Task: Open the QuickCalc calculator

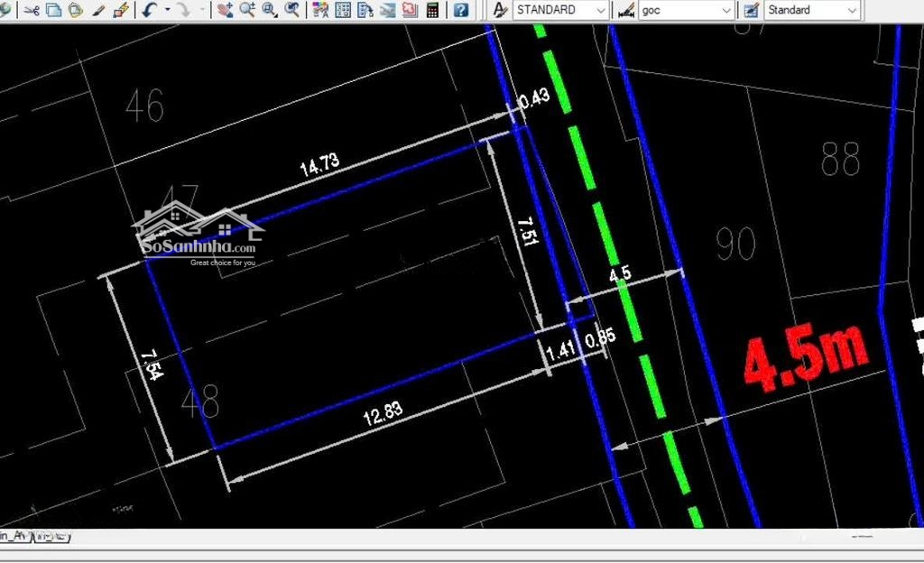Action: coord(433,10)
